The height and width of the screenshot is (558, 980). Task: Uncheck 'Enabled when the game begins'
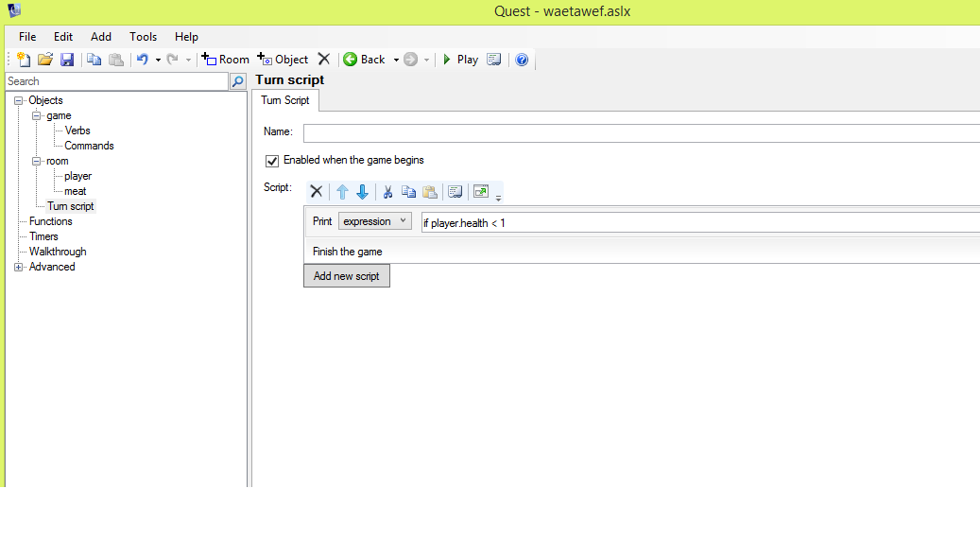272,161
